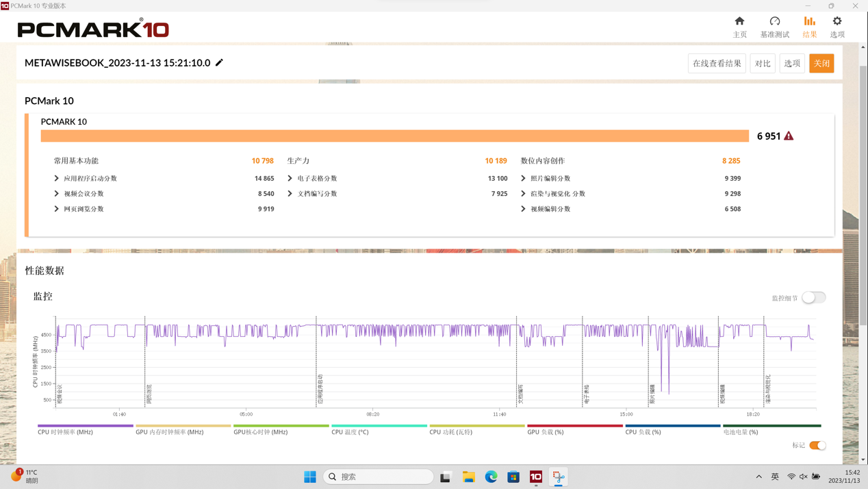
Task: Open Microsoft Store from the taskbar
Action: [x=513, y=477]
